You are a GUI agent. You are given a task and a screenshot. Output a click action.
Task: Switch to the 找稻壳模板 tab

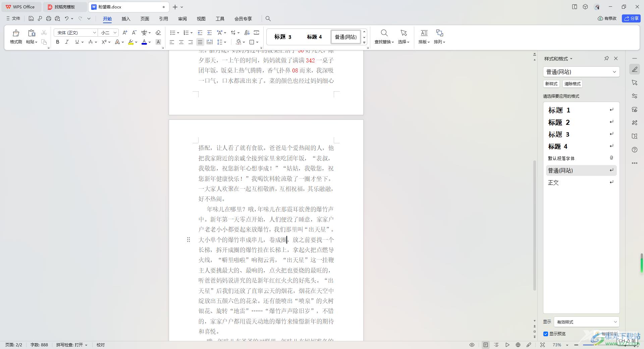pos(64,7)
